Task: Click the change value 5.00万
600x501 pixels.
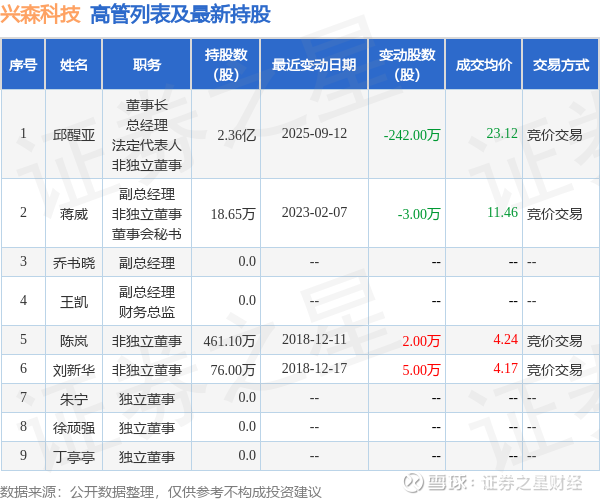Action: point(421,370)
